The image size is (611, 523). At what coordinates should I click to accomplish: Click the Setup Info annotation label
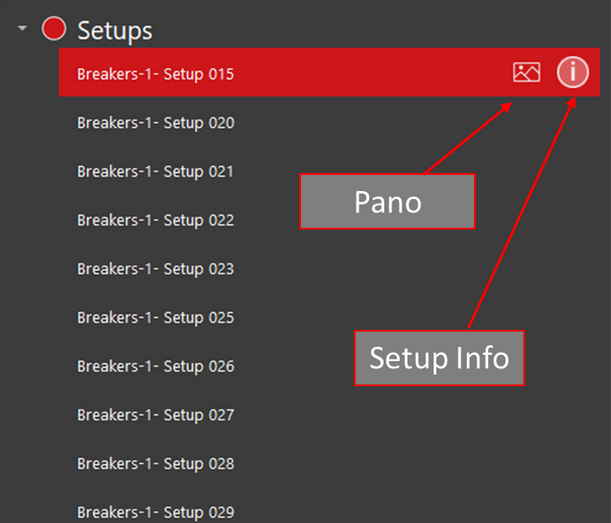click(439, 358)
